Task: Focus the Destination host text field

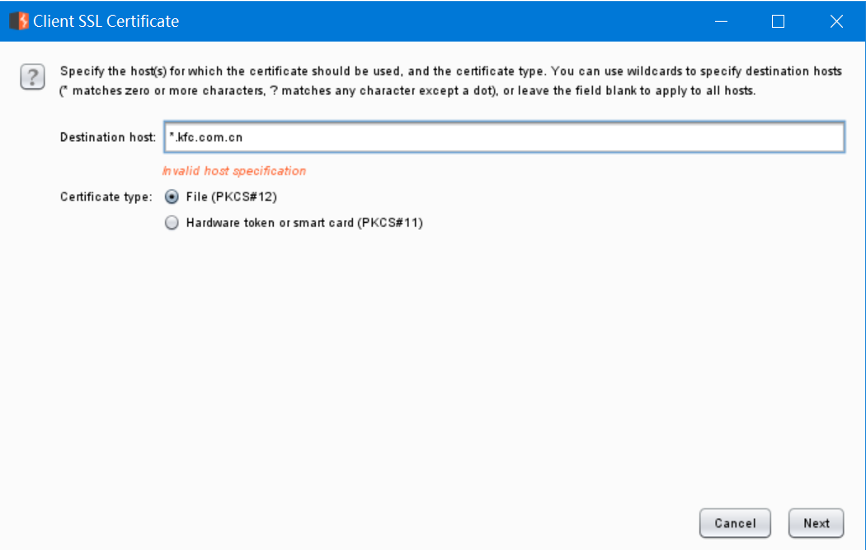Action: pos(504,137)
